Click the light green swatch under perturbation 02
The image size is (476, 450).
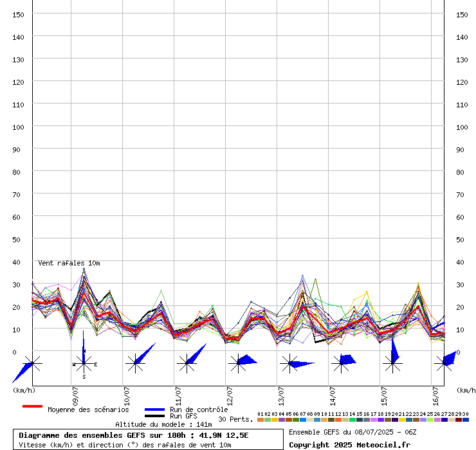click(x=268, y=420)
